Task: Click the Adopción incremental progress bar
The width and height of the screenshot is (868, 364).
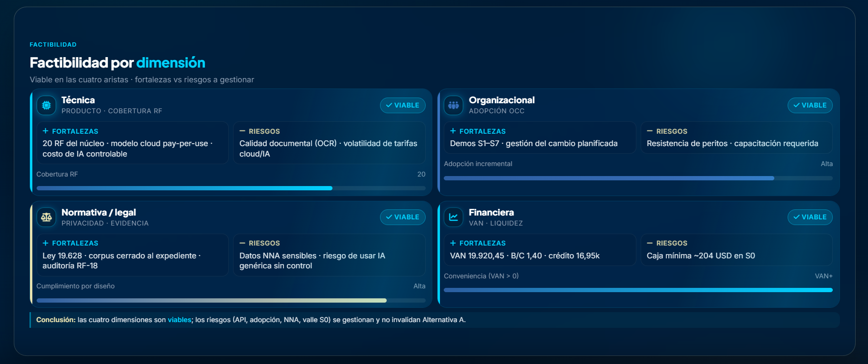Action: coord(638,178)
